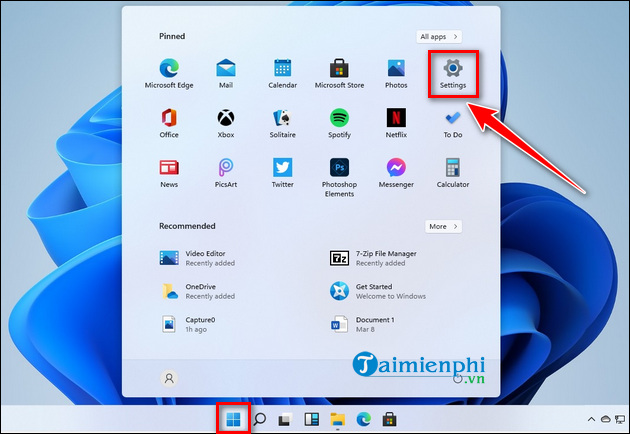Open the user account menu
Viewport: 630px width, 434px height.
click(x=169, y=378)
